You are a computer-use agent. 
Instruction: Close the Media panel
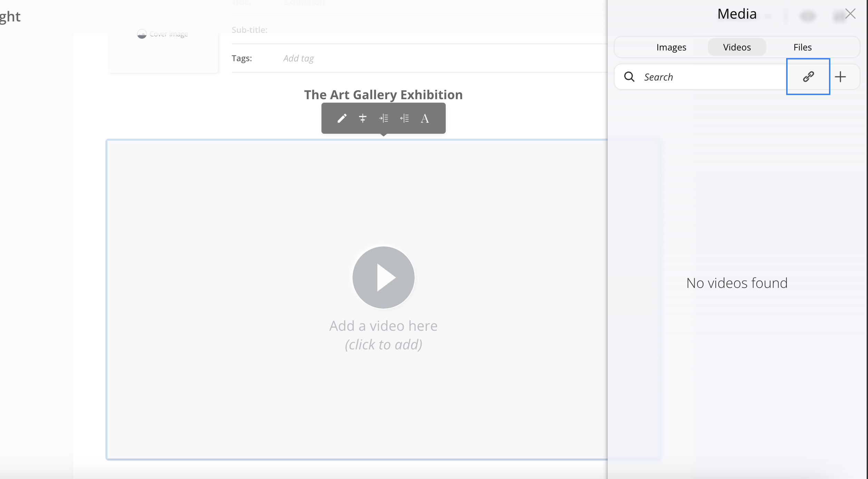[x=850, y=14]
